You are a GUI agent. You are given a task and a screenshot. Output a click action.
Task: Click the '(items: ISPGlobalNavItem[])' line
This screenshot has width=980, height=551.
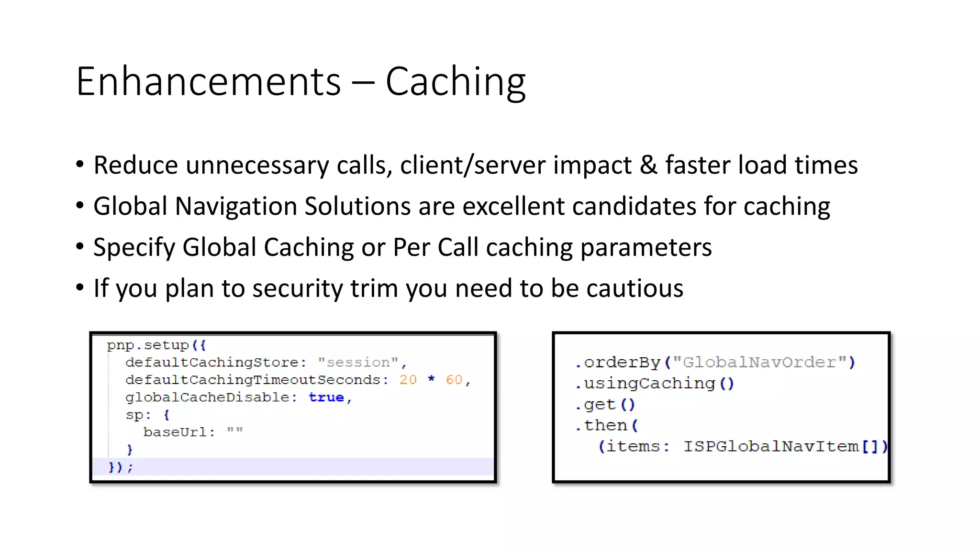tap(743, 447)
